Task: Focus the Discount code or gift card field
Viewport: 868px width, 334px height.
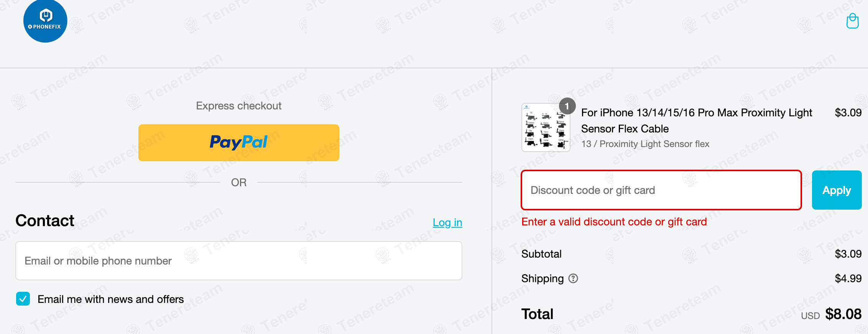Action: (661, 190)
